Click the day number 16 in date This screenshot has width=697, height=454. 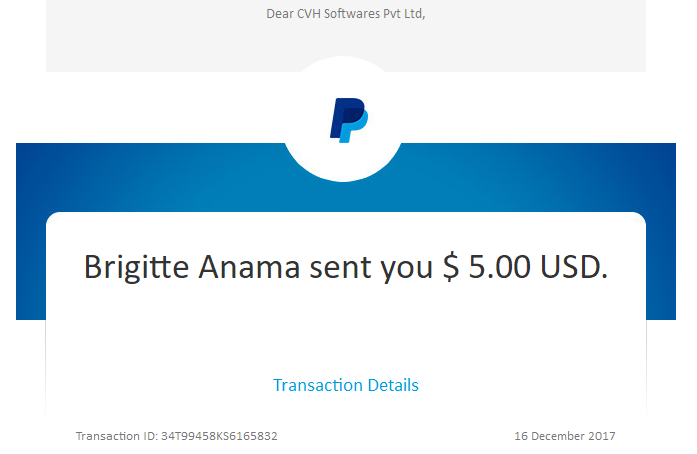pos(521,436)
